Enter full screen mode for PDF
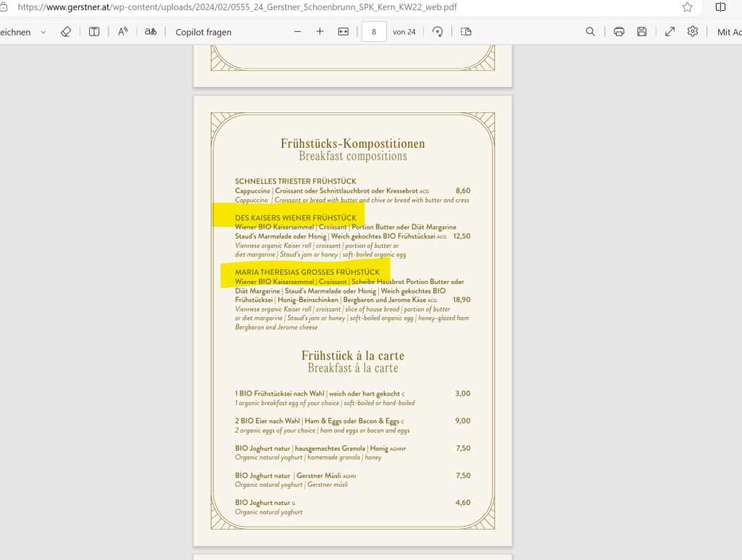Viewport: 742px width, 560px height. pos(670,32)
